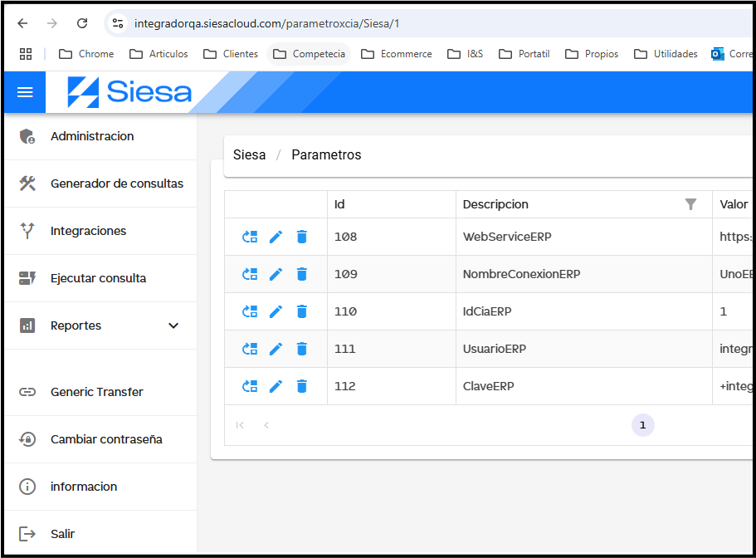Open the filter on Descripcion column
The image size is (756, 558).
[x=690, y=204]
